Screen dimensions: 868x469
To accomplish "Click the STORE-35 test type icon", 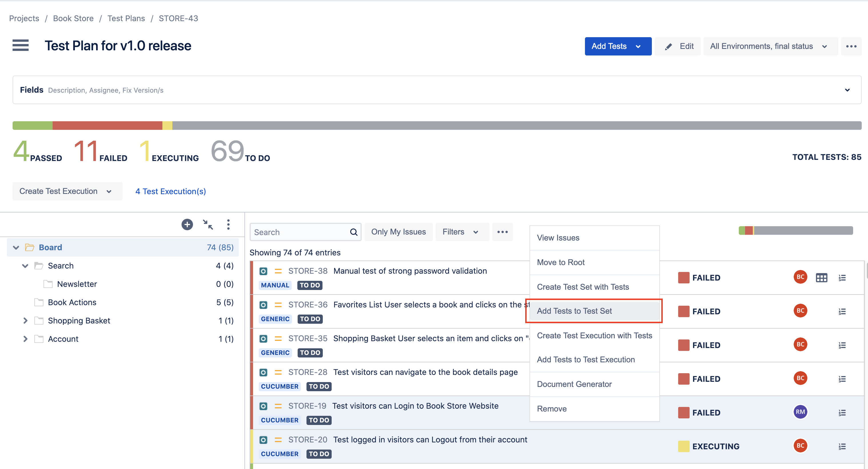I will click(264, 339).
